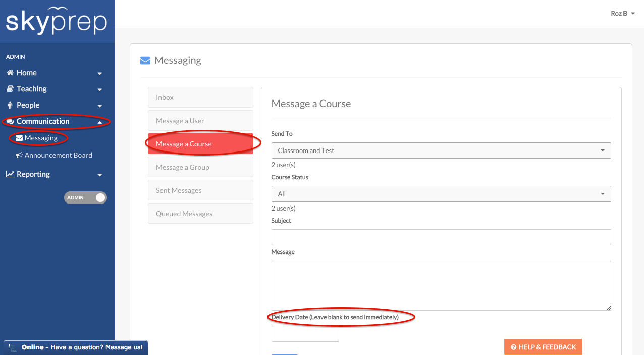
Task: Collapse the Communication sidebar section
Action: point(99,122)
